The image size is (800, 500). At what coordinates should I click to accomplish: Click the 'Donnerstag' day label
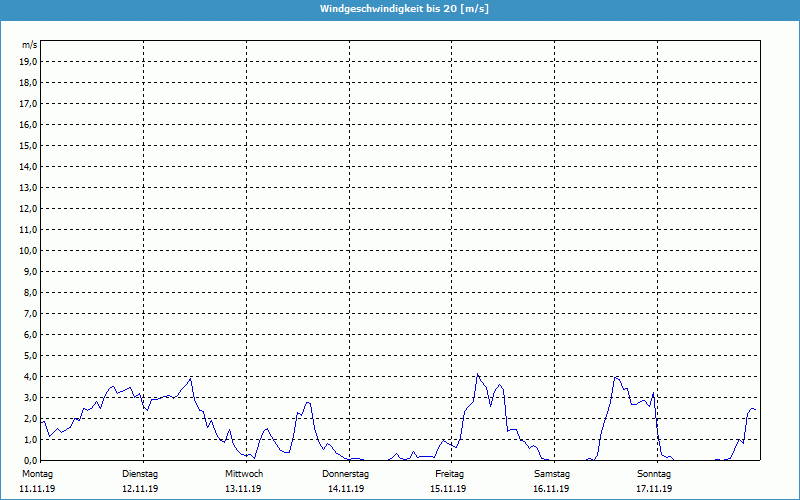346,473
